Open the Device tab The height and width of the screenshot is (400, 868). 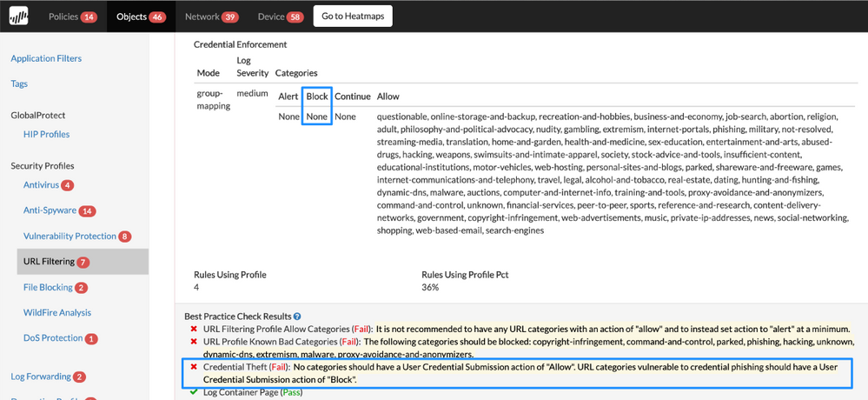[x=281, y=17]
